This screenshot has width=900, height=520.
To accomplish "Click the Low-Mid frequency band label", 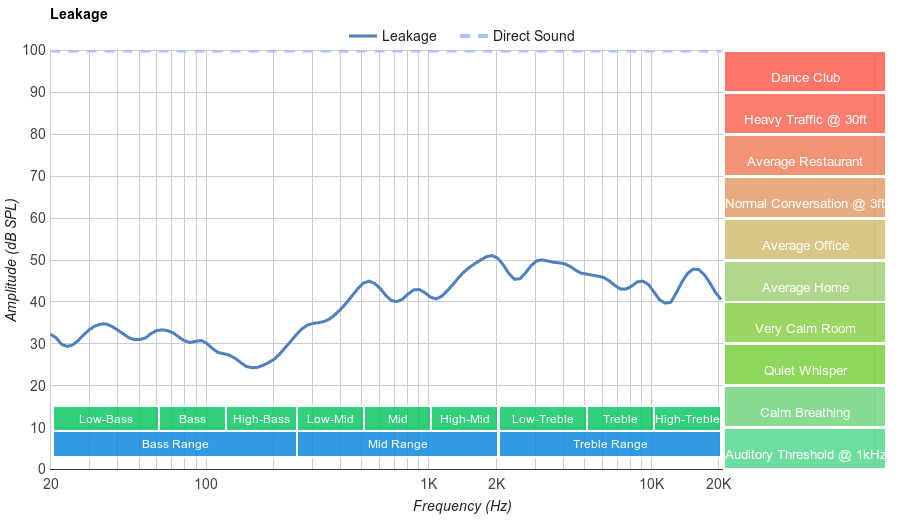I will coord(330,419).
